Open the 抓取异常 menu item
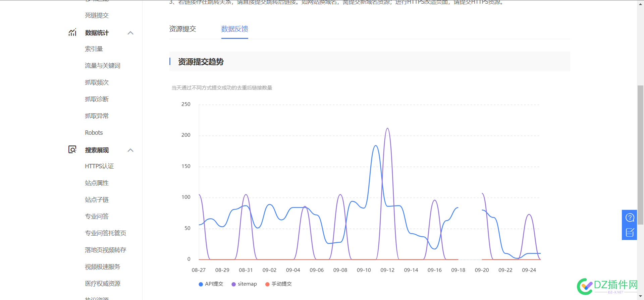 click(97, 116)
